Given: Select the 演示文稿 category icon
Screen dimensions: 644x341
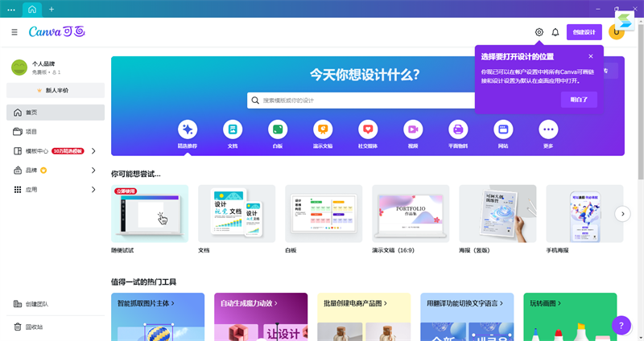Looking at the screenshot, I should pos(323,129).
